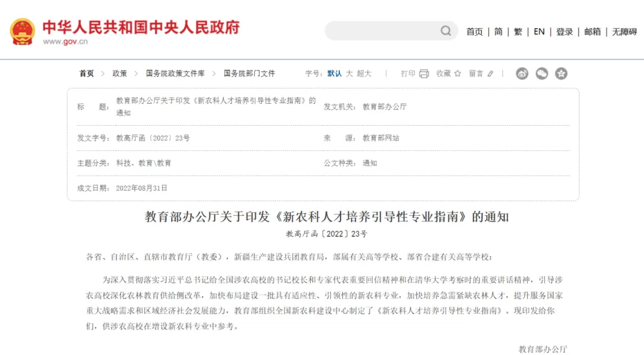This screenshot has height=355, width=644.
Task: Click the www.gov.cn address text
Action: [x=66, y=42]
